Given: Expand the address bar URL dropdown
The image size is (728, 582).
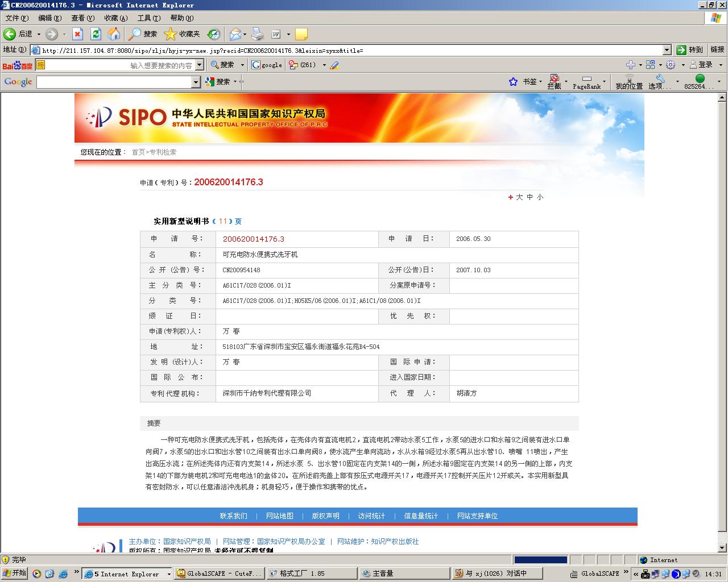Looking at the screenshot, I should coord(667,50).
